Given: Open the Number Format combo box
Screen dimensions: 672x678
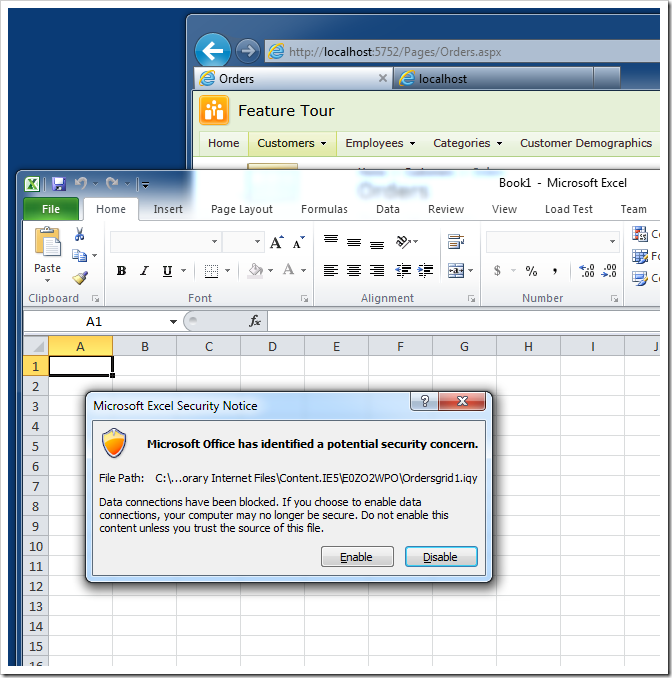Looking at the screenshot, I should (553, 242).
